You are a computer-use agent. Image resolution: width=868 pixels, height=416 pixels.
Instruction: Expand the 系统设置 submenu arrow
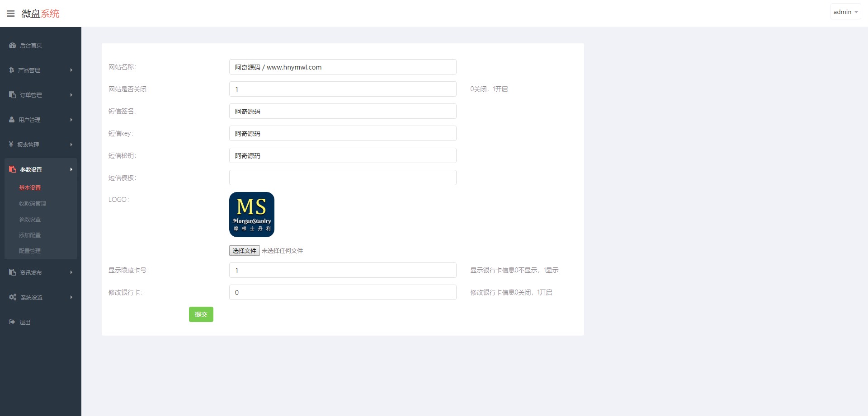(71, 297)
